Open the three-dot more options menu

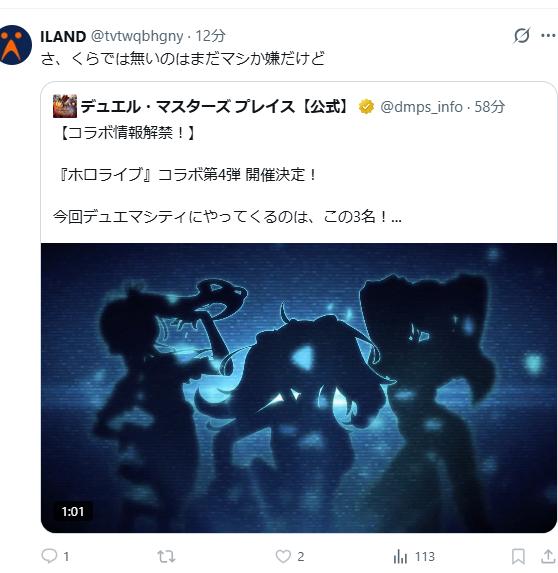[548, 35]
